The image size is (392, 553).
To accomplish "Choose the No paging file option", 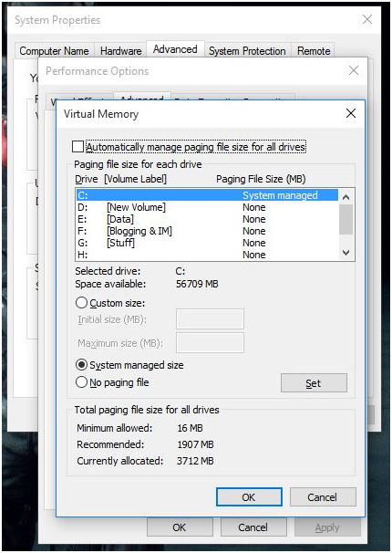I will (81, 382).
